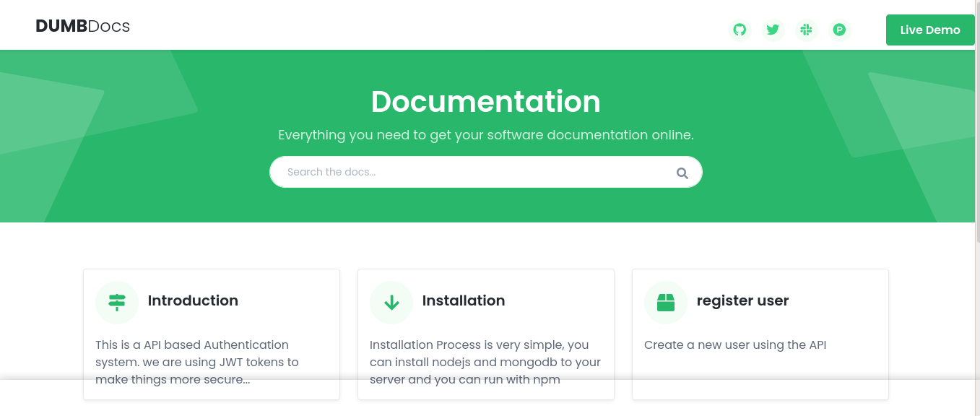980x416 pixels.
Task: Click the page's vertical scrollbar
Action: 976,144
